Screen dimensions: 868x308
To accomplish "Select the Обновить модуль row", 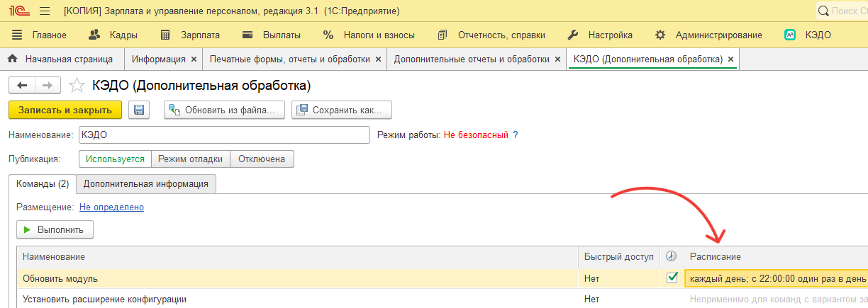I will click(297, 278).
